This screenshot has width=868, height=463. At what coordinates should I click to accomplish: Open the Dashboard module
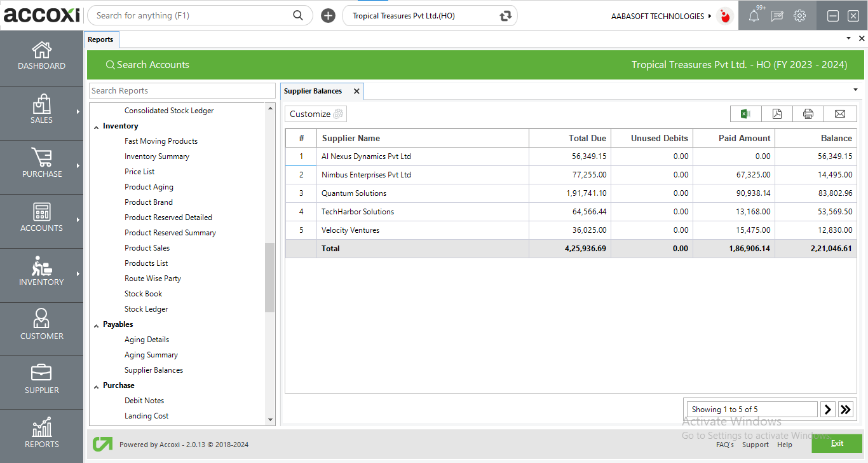[x=41, y=57]
